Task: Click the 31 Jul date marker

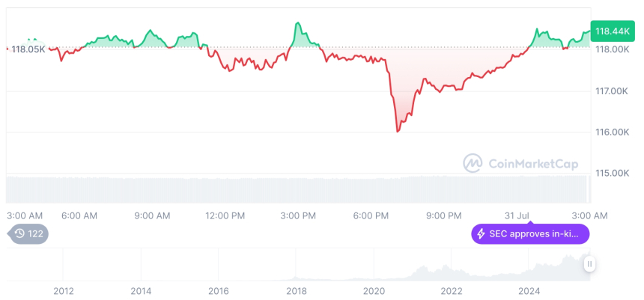Action: click(x=518, y=215)
